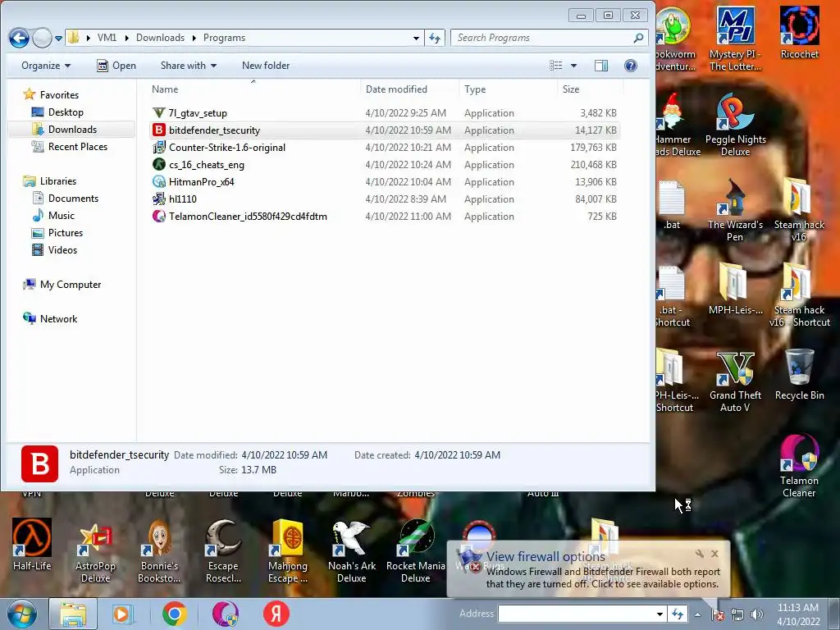Open Telamon Cleaner desktop shortcut
840x630 pixels.
click(x=799, y=466)
